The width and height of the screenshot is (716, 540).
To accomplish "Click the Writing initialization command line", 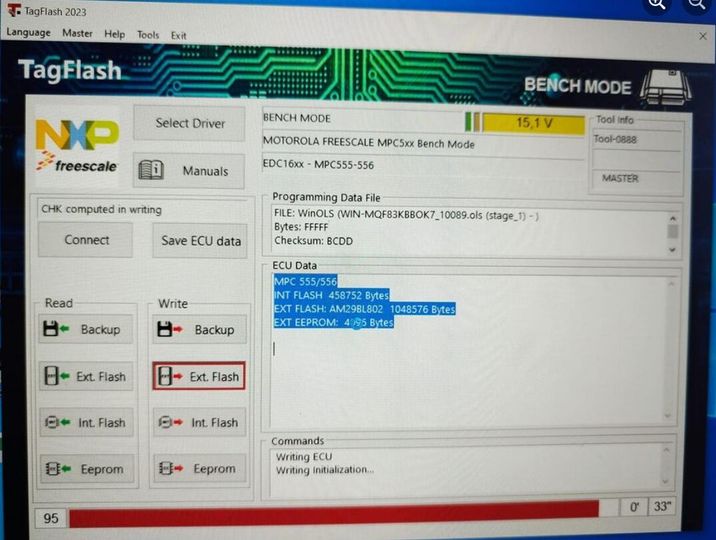I will 325,470.
